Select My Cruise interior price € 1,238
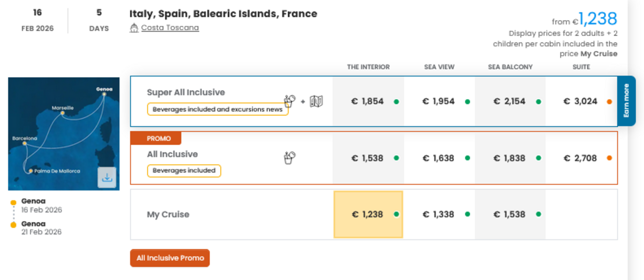 point(368,214)
